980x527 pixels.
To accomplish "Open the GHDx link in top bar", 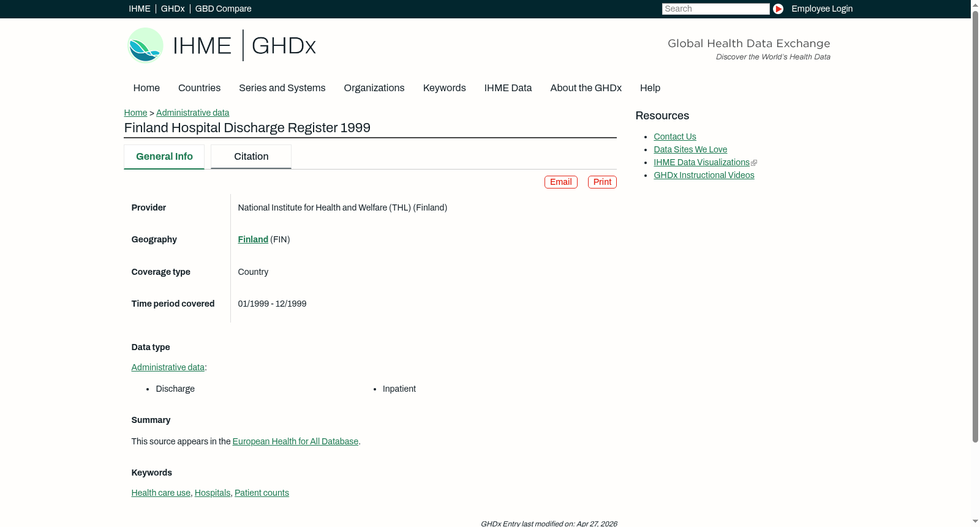I will 173,9.
